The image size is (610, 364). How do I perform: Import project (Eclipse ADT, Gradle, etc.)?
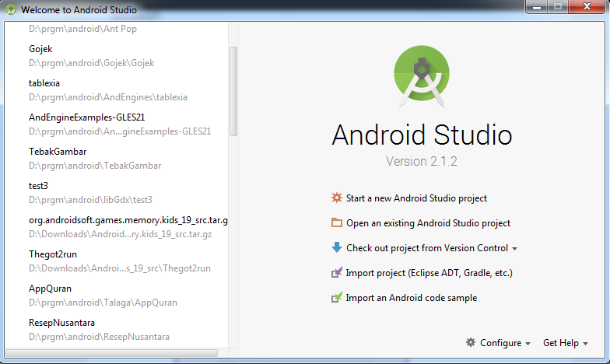[429, 273]
